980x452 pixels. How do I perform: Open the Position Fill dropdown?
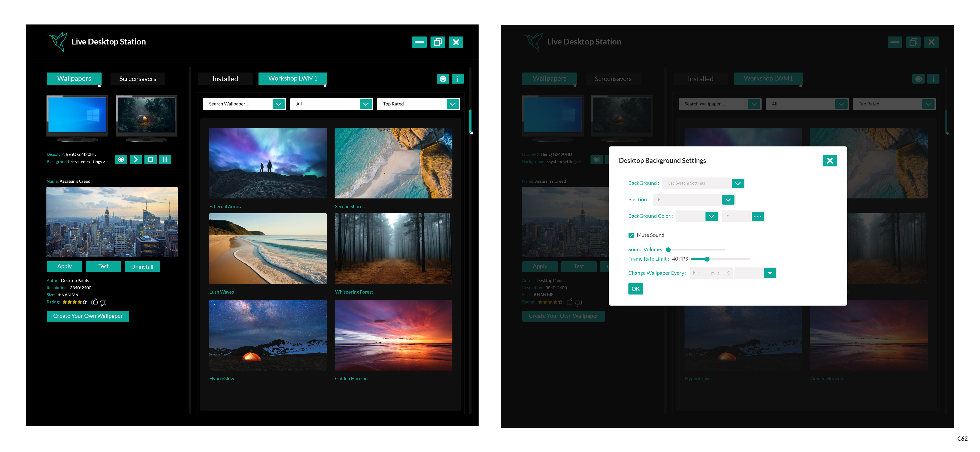728,200
